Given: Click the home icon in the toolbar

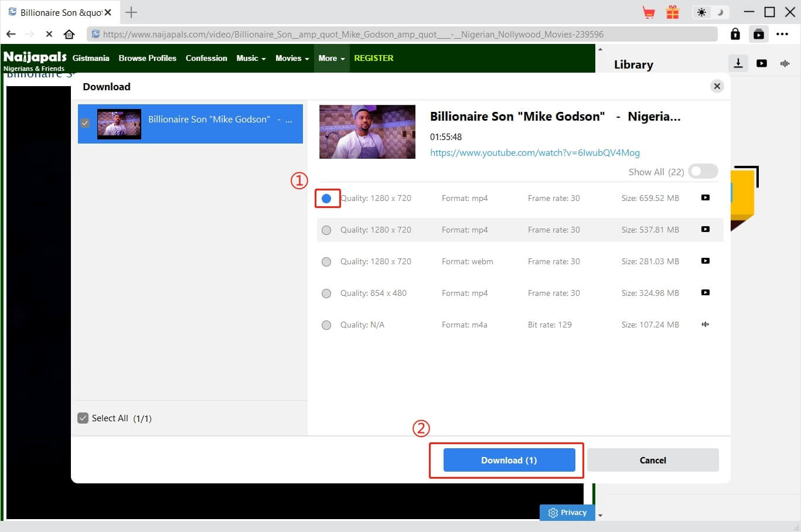Looking at the screenshot, I should (69, 34).
